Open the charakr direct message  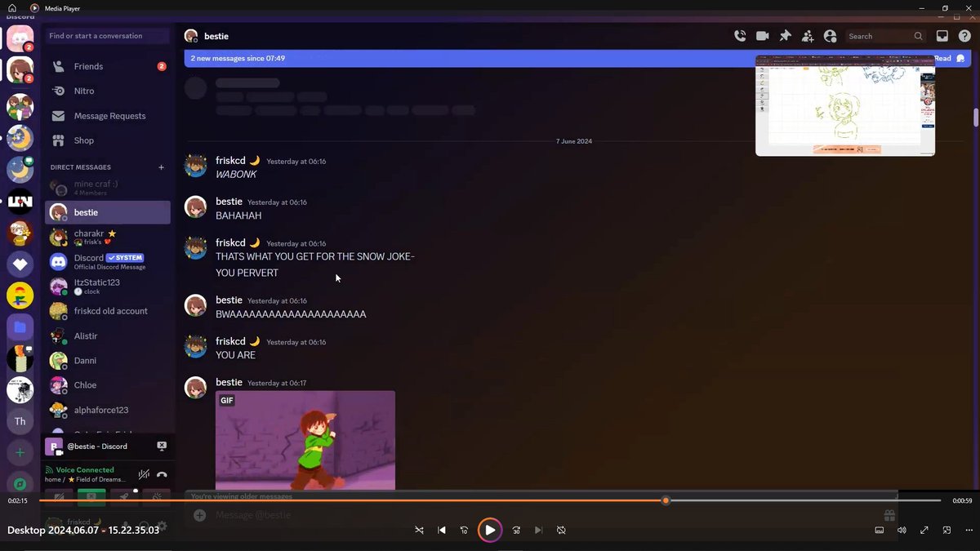click(x=107, y=237)
